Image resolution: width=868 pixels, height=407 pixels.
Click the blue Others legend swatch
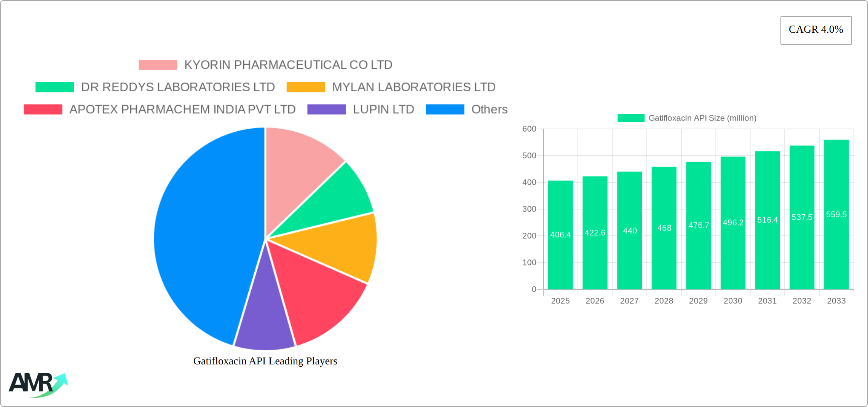(x=444, y=110)
